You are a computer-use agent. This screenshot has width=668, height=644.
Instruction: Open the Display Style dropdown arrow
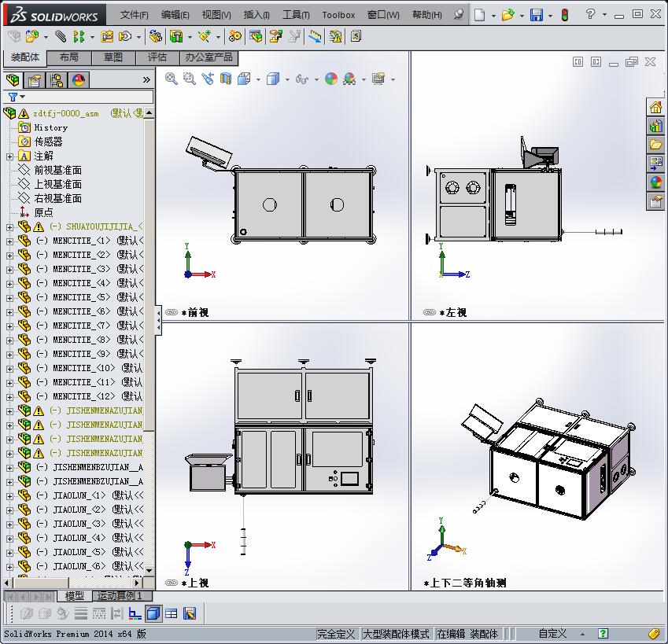287,79
